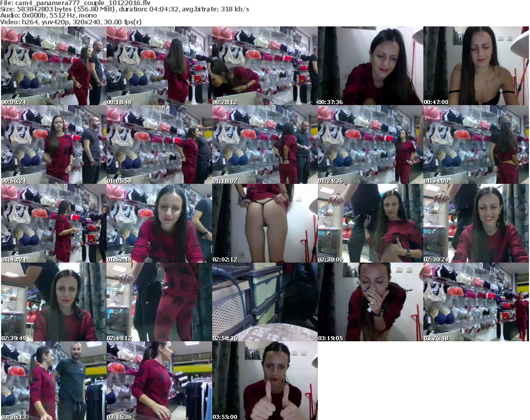Viewport: 530px width, 420px height.
Task: Open the 02:39:49 thumbnail
Action: [x=54, y=302]
